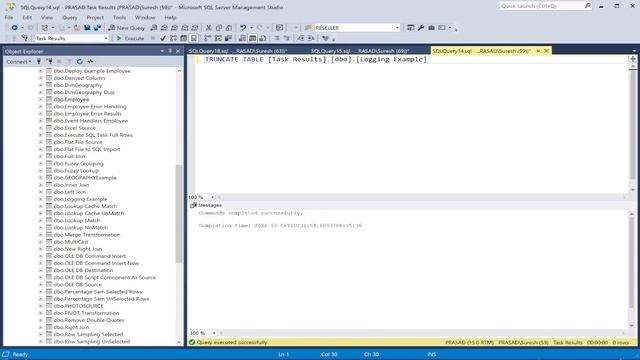Click the Cut scissors icon

209,28
